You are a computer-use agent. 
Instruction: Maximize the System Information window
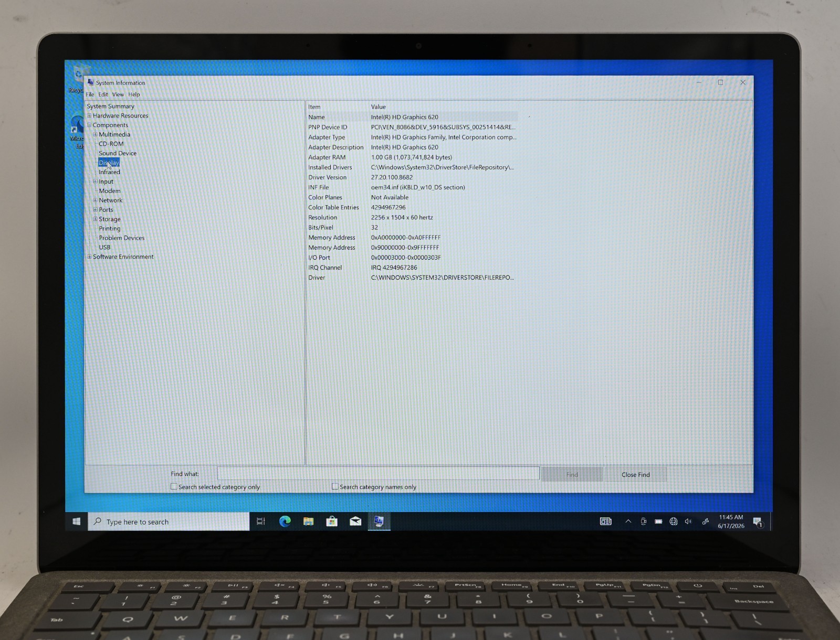(x=720, y=82)
